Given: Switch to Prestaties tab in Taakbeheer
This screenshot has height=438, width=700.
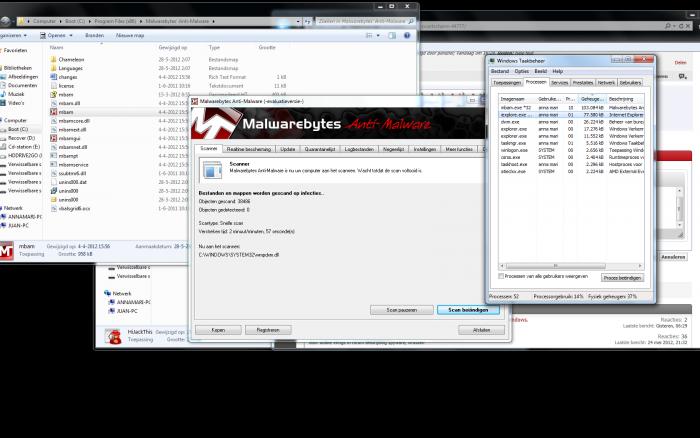Looking at the screenshot, I should pos(583,83).
